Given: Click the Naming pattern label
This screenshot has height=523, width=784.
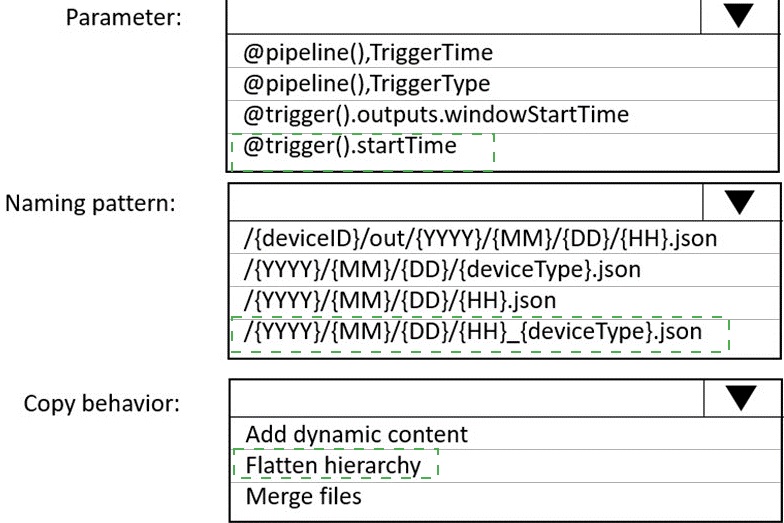Looking at the screenshot, I should (x=93, y=204).
